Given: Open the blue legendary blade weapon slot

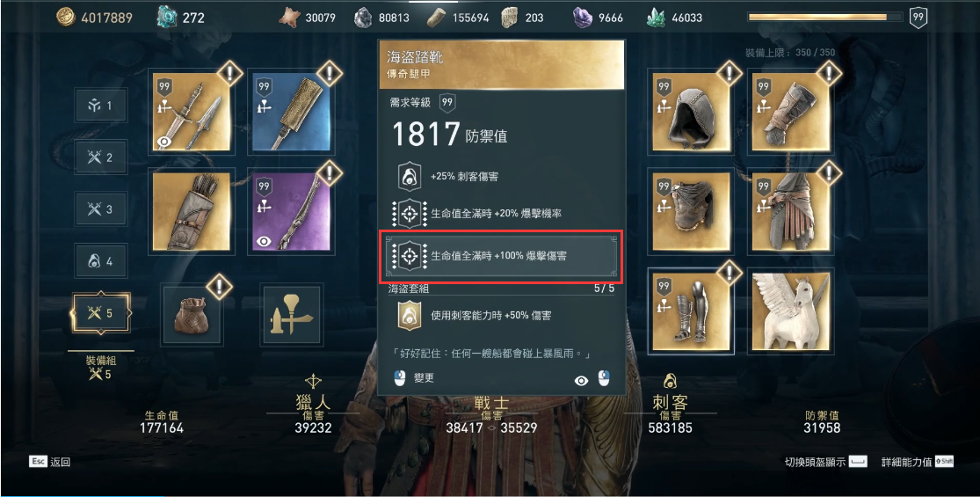Looking at the screenshot, I should (291, 112).
